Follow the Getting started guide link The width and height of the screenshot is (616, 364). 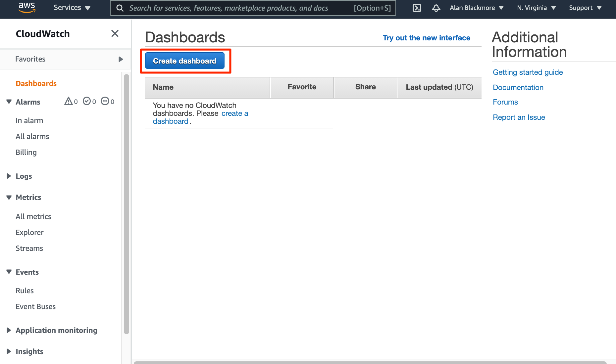point(527,72)
